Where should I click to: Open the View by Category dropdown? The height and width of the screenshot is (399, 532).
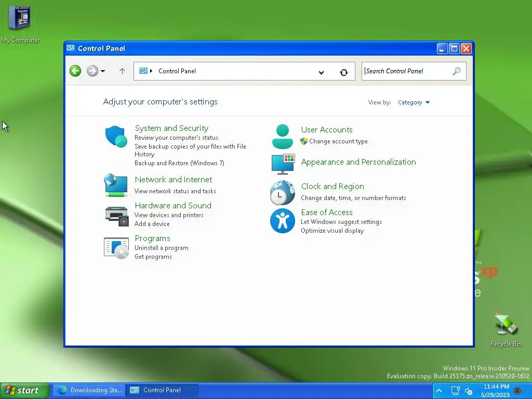pyautogui.click(x=414, y=102)
